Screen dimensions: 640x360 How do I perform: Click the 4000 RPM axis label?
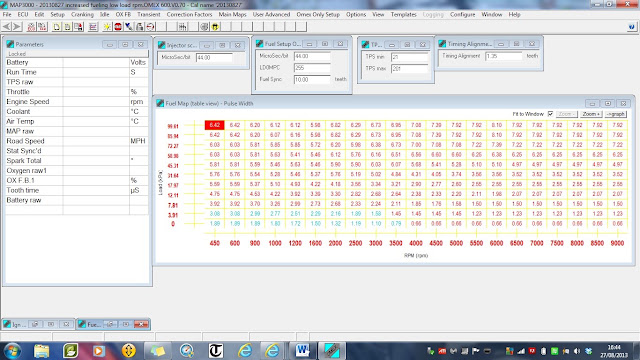click(416, 243)
